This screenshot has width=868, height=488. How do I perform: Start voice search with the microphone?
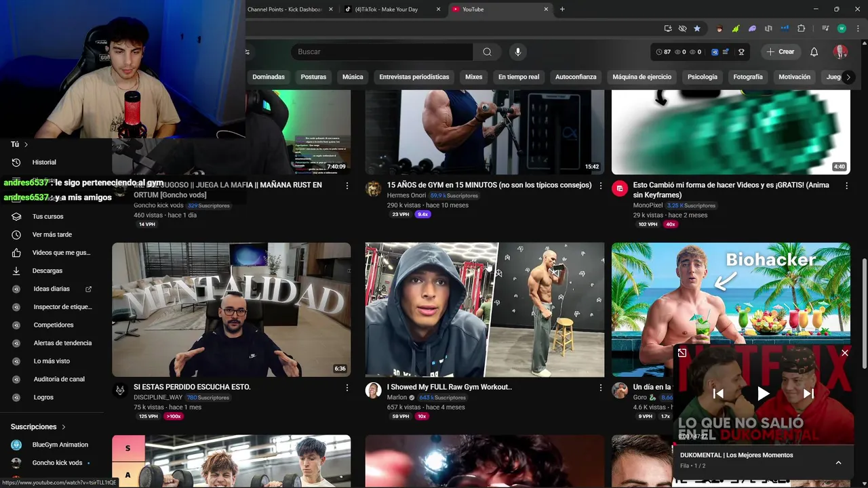518,52
